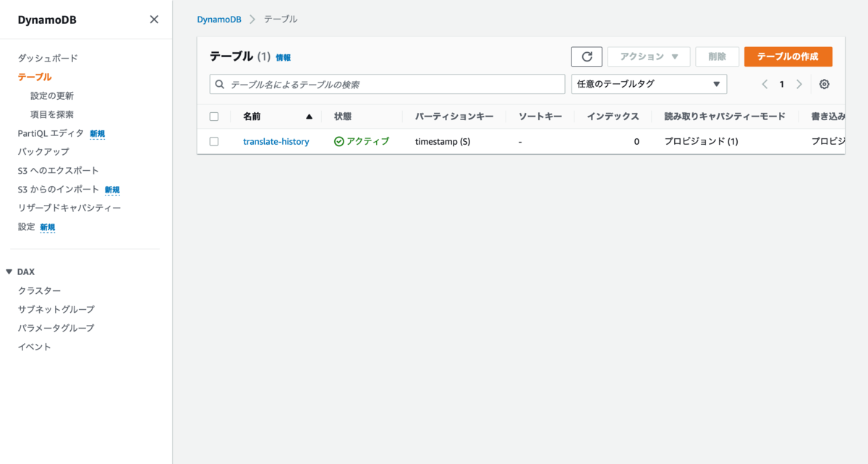This screenshot has width=868, height=464.
Task: Click DynamoDB breadcrumb link
Action: click(x=219, y=20)
